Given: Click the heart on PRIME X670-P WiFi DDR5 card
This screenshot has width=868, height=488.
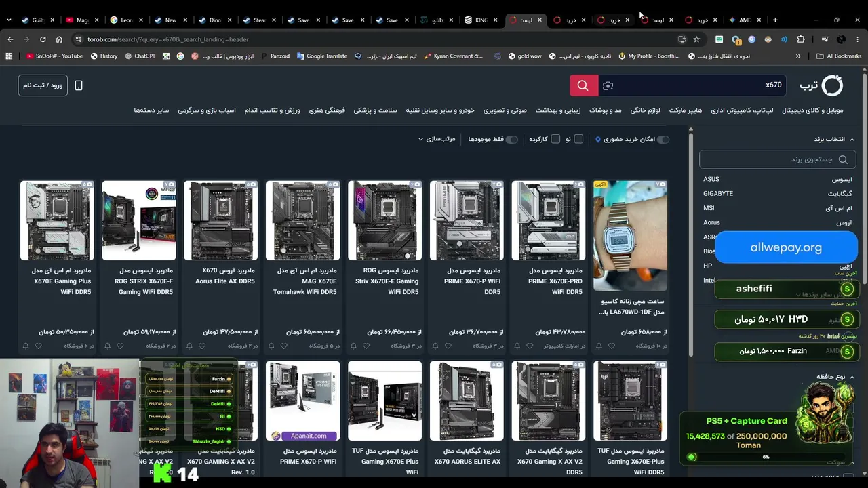Looking at the screenshot, I should click(x=448, y=346).
